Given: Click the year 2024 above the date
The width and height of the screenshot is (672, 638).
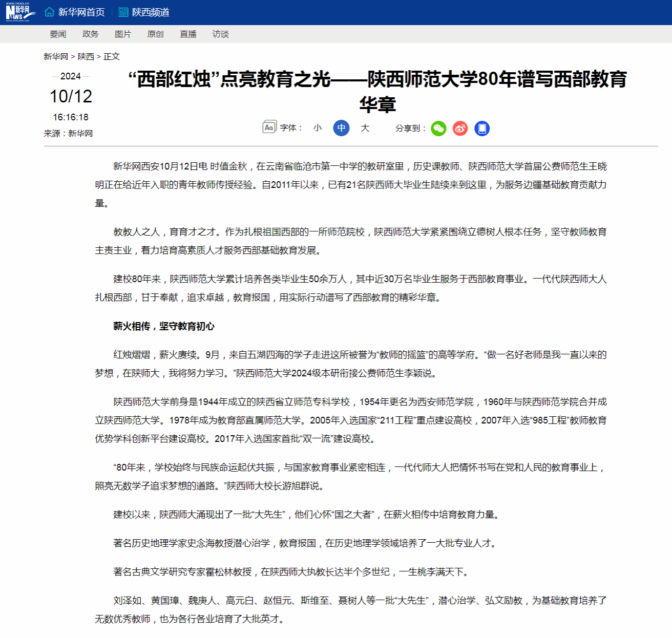Looking at the screenshot, I should (71, 76).
